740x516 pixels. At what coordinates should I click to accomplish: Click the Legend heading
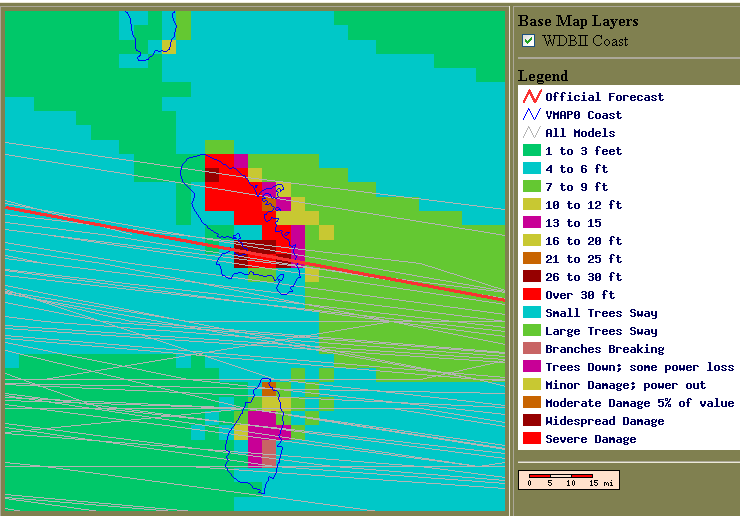coord(543,76)
